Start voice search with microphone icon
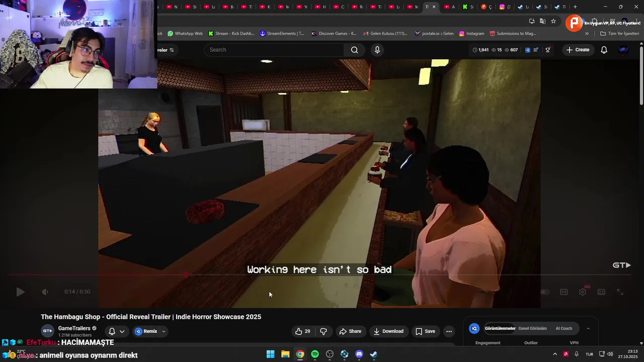The height and width of the screenshot is (362, 644). pos(377,50)
